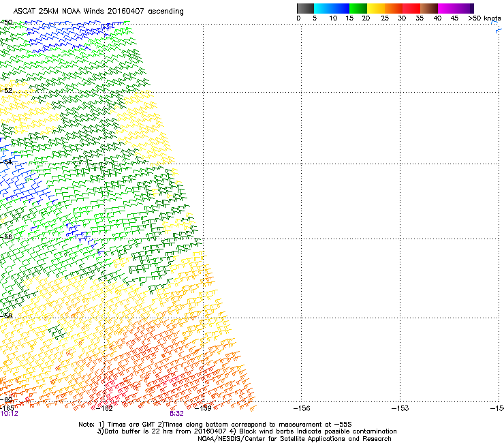Pick the cyan-blue 5–15 knots color segment
This screenshot has height=443, width=504.
332,8
